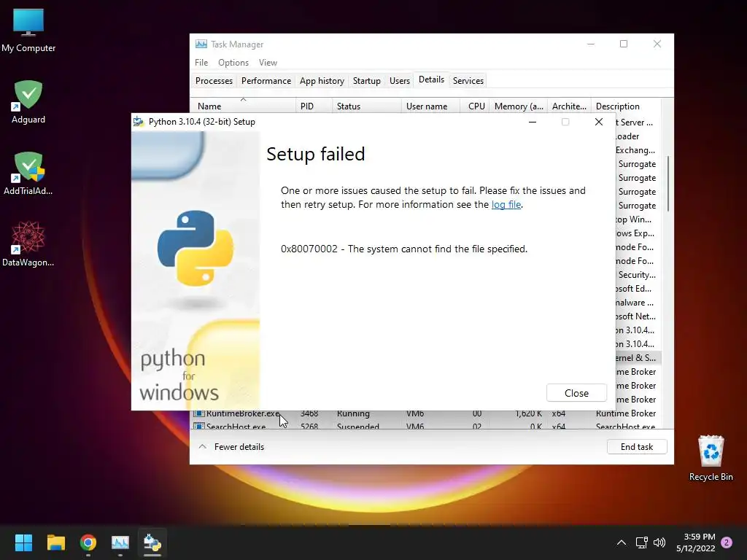Select Python Setup taskbar icon
This screenshot has width=747, height=560.
click(152, 542)
